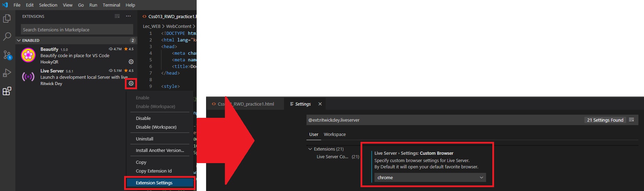Screen dimensions: 644x191
Task: Open Extensions panel more actions ellipsis
Action: coord(128,16)
